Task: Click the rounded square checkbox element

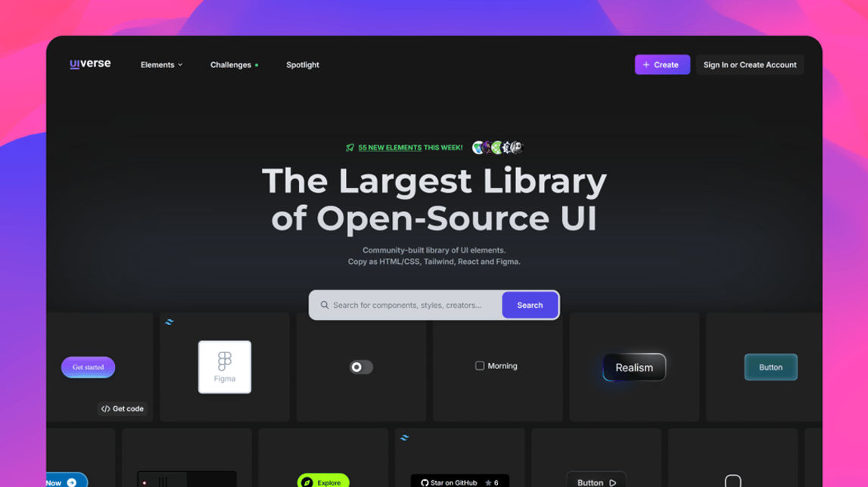Action: (733, 481)
